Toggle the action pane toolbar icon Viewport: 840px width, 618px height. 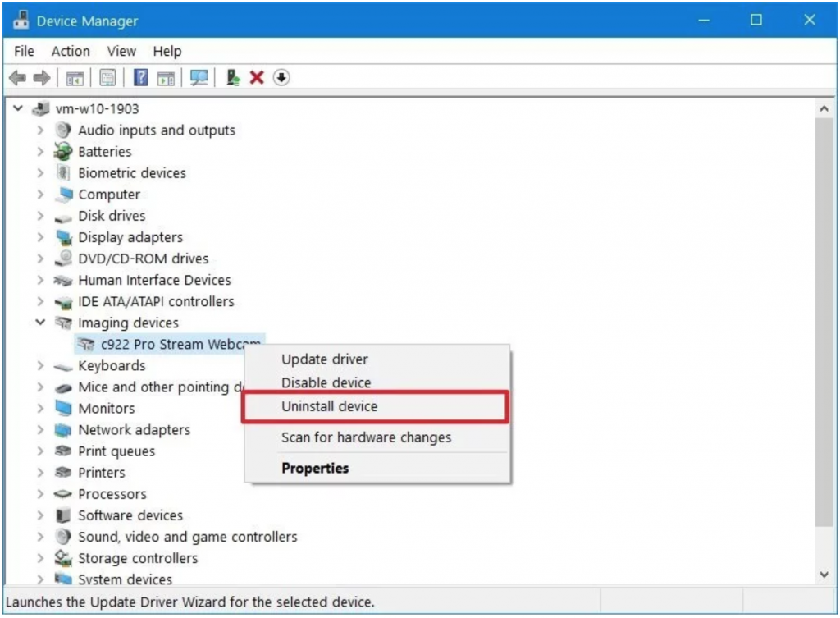(166, 78)
